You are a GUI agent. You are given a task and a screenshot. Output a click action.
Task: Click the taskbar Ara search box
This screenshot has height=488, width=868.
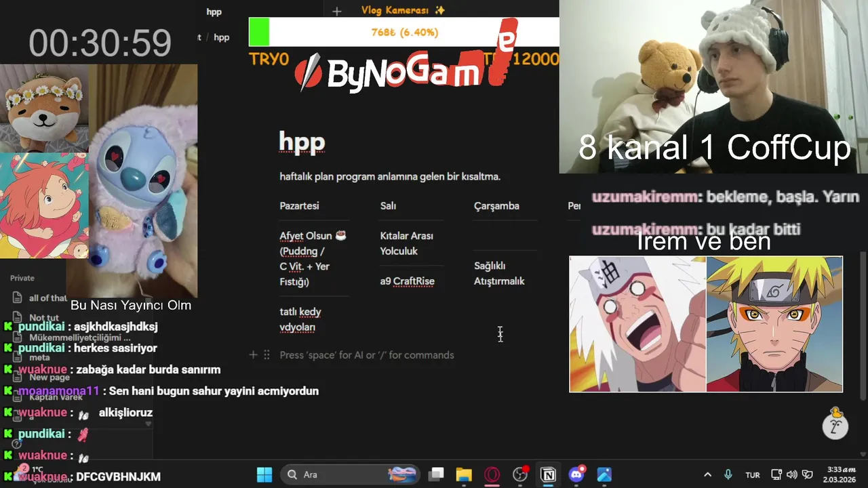tap(351, 474)
